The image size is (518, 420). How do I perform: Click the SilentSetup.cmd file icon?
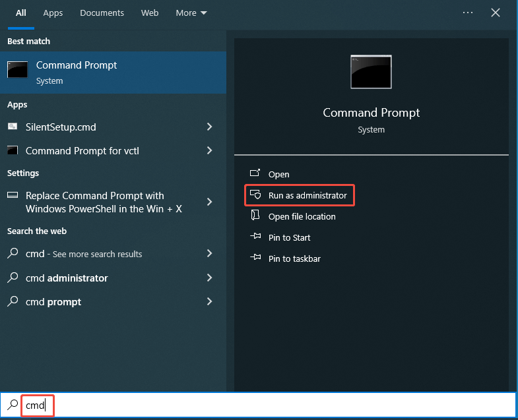13,127
